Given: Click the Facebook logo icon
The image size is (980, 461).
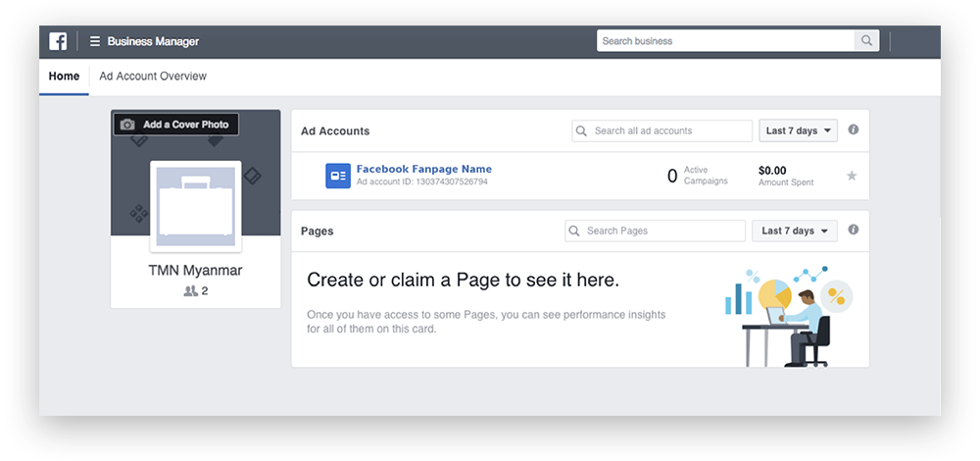Looking at the screenshot, I should [58, 41].
